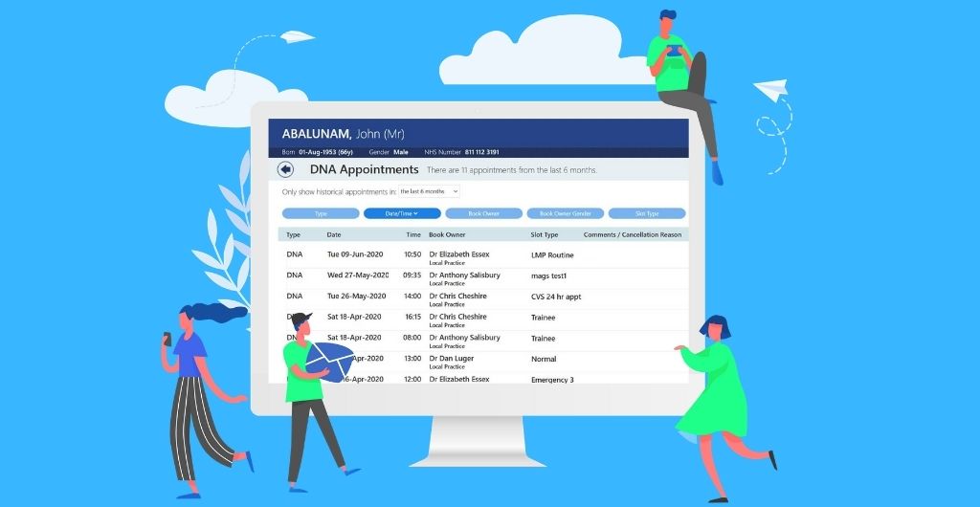Open the 'the last 6 months' dropdown
The width and height of the screenshot is (980, 507).
coord(430,191)
